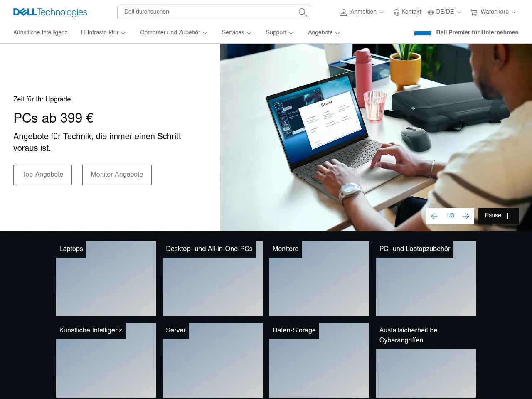Click the Top-Angebote button
The height and width of the screenshot is (399, 532).
click(x=42, y=175)
